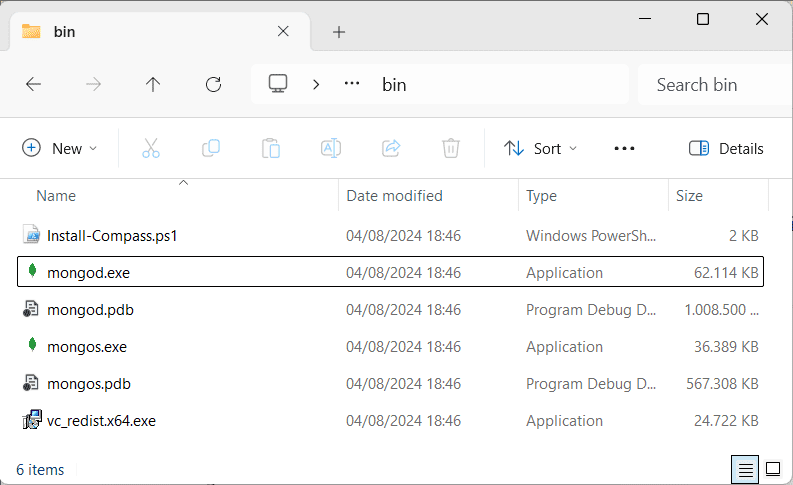Show hidden path with ellipsis in address bar

coord(352,84)
